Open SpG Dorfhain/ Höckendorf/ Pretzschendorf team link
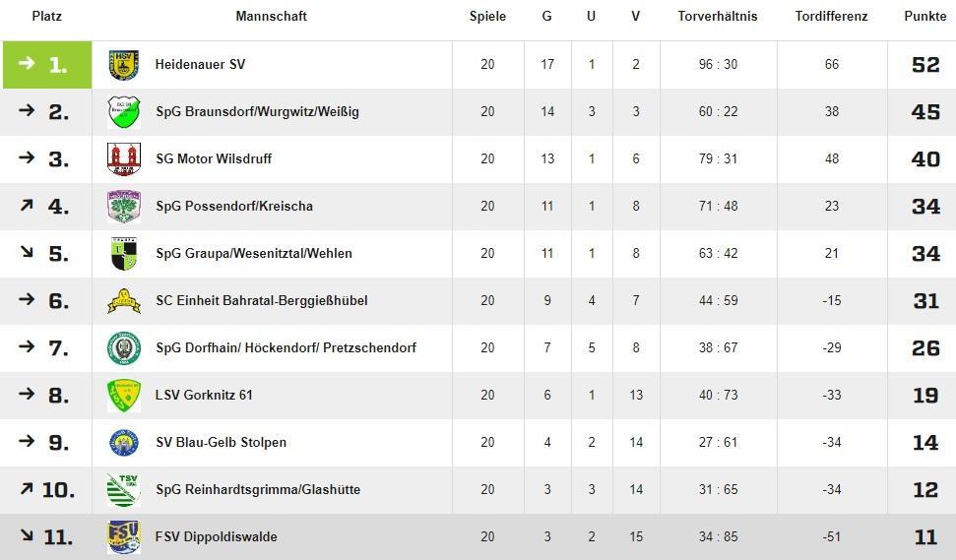This screenshot has height=560, width=956. click(286, 347)
